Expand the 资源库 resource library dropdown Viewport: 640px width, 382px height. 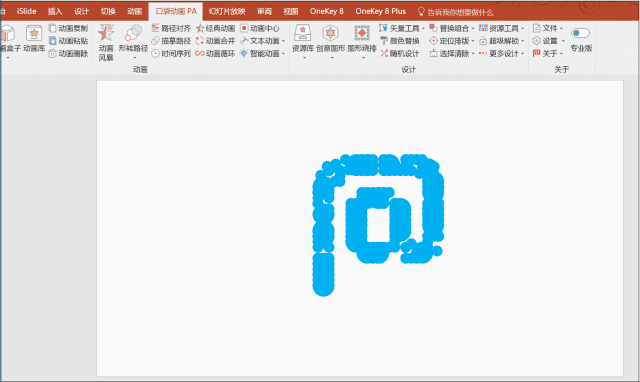303,58
